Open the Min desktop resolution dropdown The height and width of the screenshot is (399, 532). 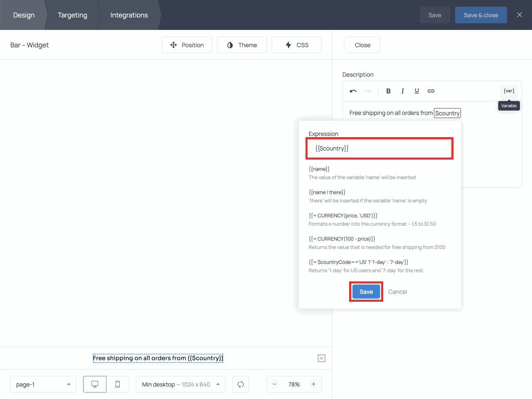pos(181,384)
